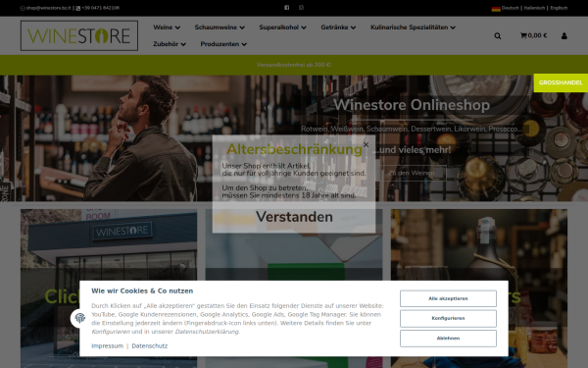Click the Winestore Onlineshop banner heading
The image size is (588, 368).
click(412, 105)
